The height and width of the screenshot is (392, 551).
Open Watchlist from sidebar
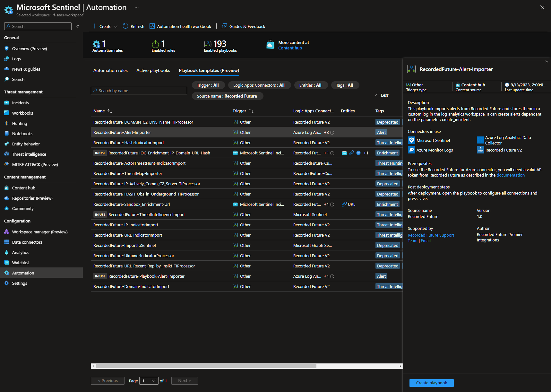(x=20, y=263)
